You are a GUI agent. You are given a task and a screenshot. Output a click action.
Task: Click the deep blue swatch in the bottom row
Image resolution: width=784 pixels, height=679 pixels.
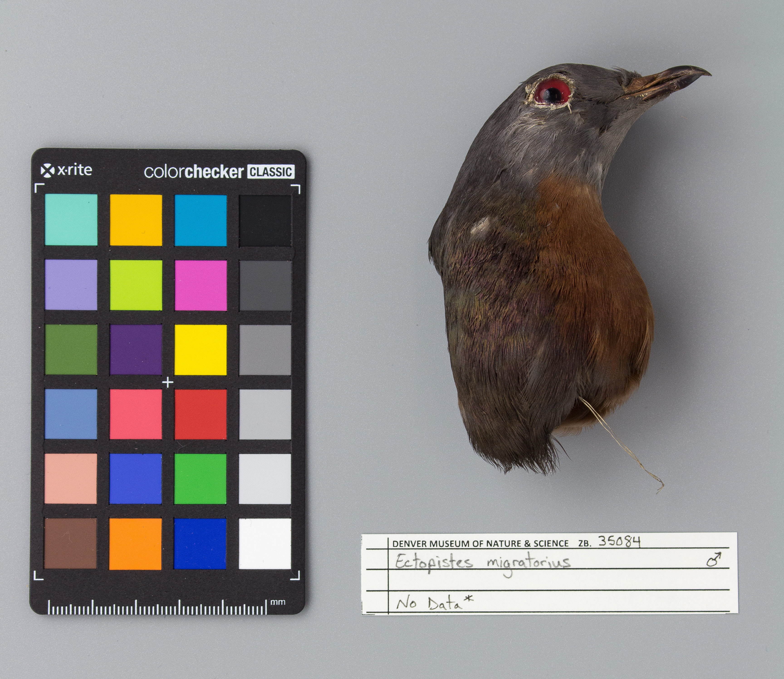200,544
